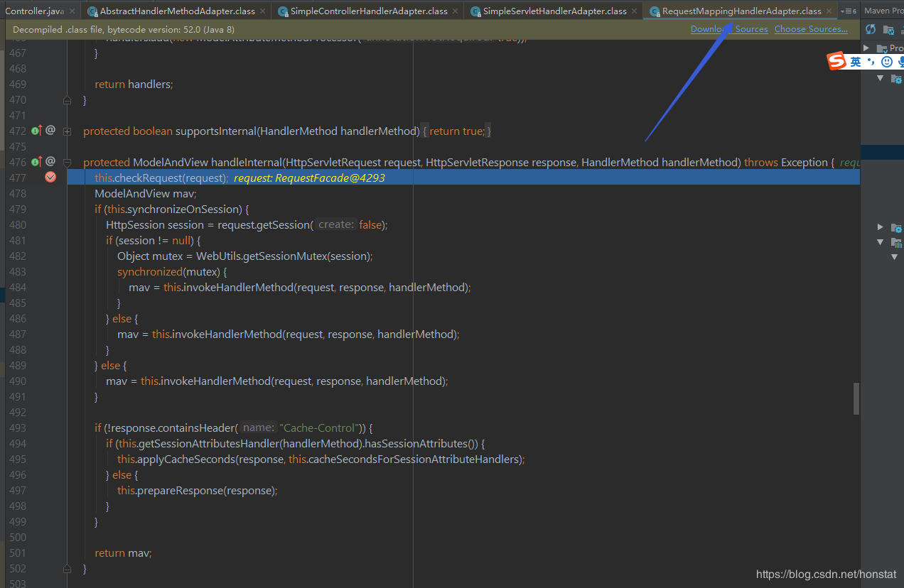Image resolution: width=904 pixels, height=588 pixels.
Task: Click 'synchronized(mutex) {' on line 483
Action: click(172, 271)
